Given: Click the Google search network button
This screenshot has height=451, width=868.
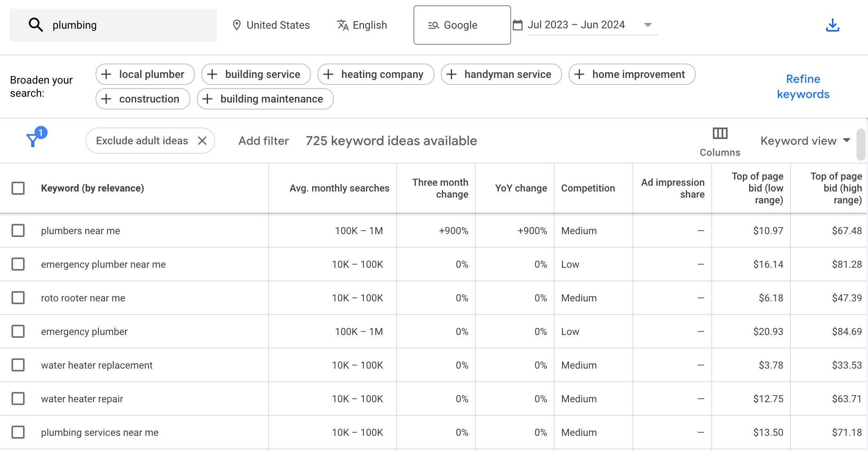Looking at the screenshot, I should (462, 25).
